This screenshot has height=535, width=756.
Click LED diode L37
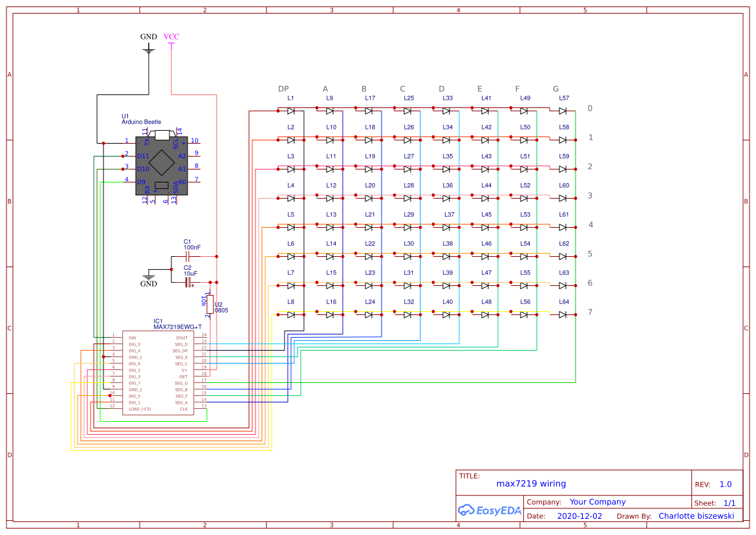(x=446, y=227)
